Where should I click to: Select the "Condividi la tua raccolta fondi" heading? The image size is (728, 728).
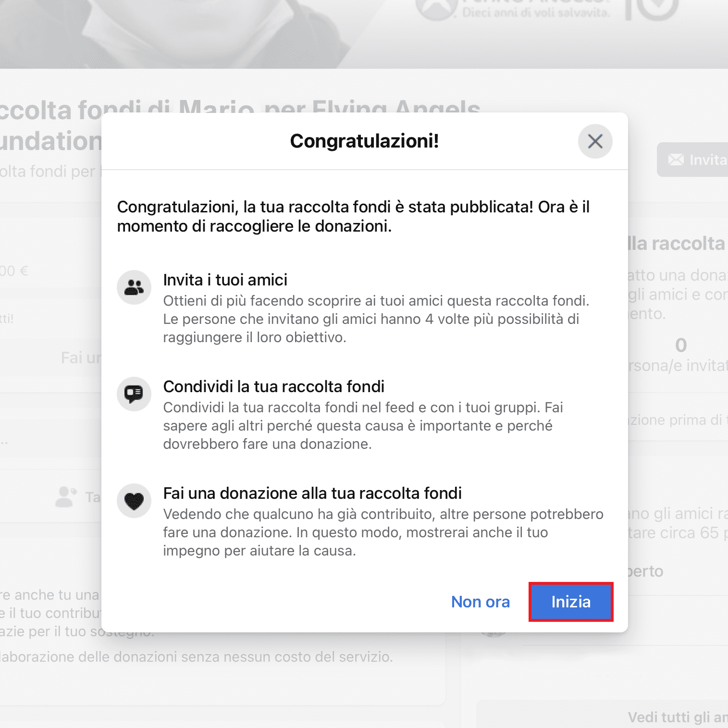click(273, 386)
